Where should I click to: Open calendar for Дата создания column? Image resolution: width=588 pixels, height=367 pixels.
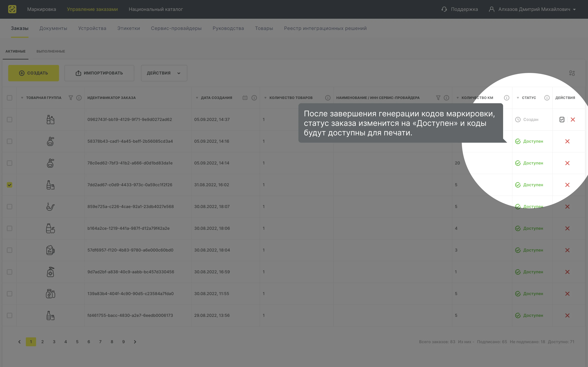245,98
